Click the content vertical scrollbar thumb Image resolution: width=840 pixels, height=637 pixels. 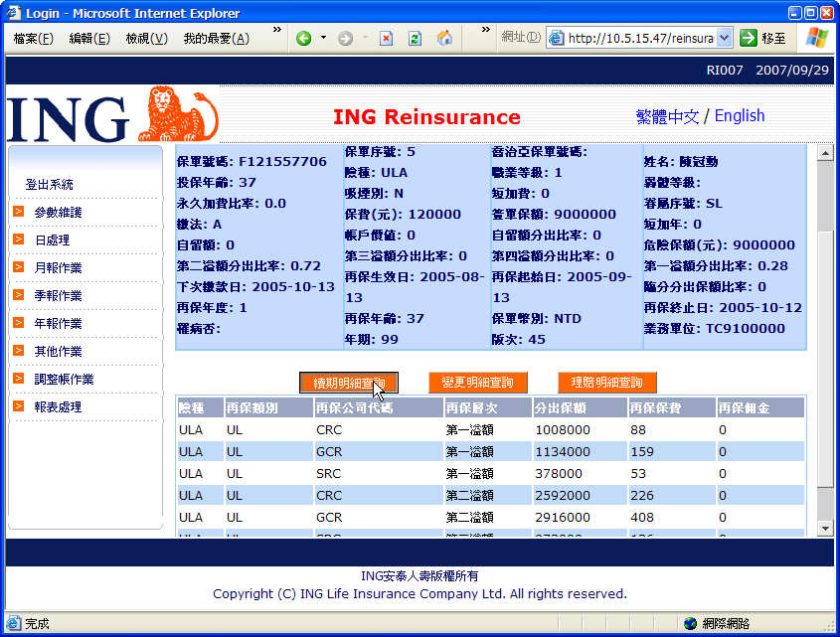tap(825, 359)
